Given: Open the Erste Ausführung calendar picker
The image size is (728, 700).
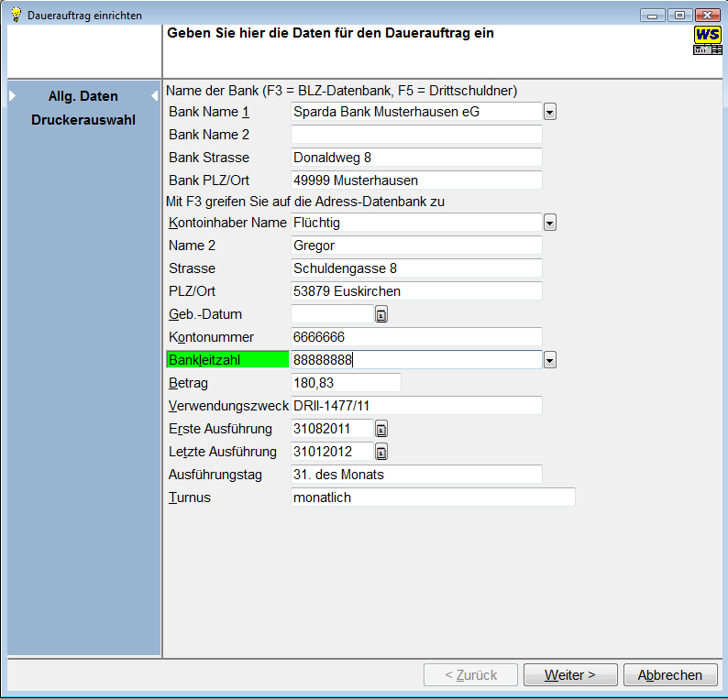Looking at the screenshot, I should click(381, 429).
